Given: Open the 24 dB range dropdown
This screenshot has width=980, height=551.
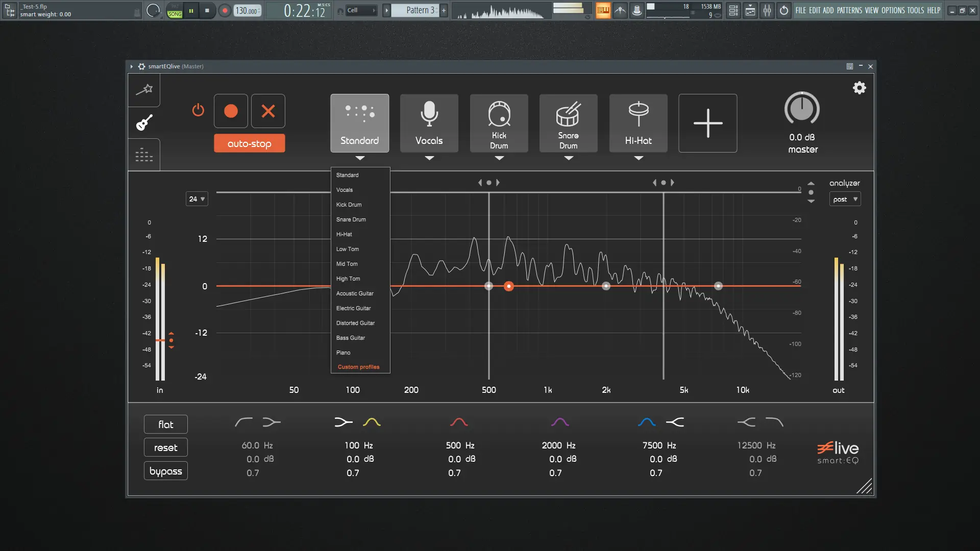Looking at the screenshot, I should click(197, 199).
